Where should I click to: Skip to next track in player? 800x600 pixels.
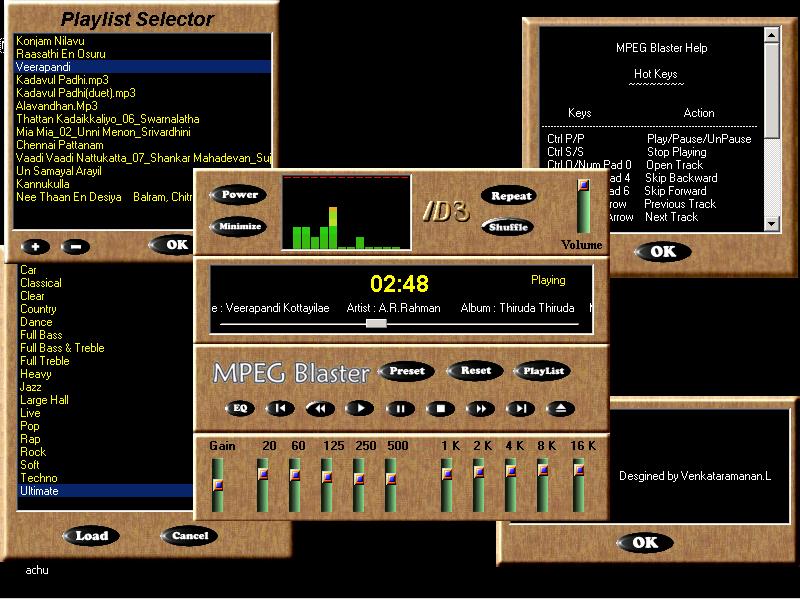520,409
